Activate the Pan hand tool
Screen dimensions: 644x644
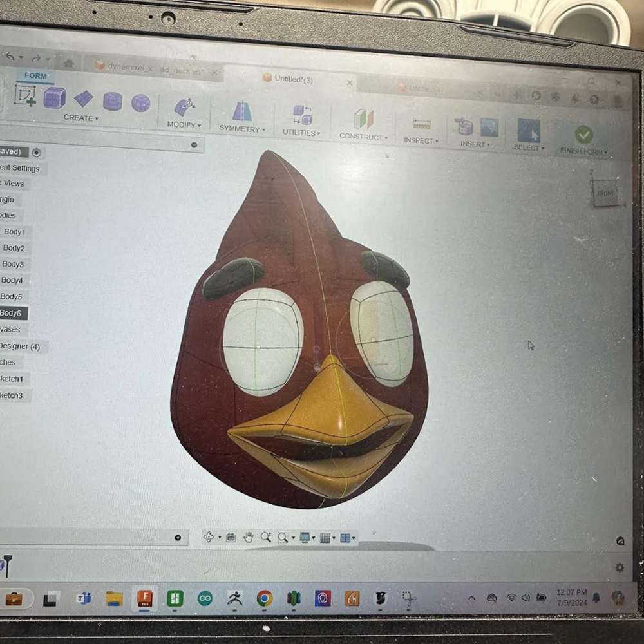tap(249, 537)
